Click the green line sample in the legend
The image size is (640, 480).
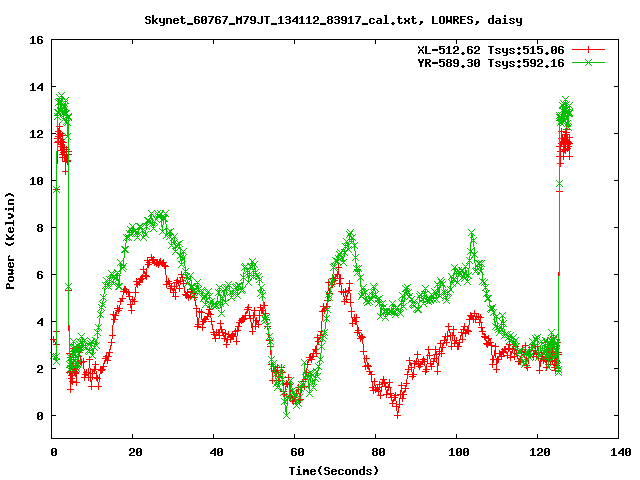click(588, 62)
